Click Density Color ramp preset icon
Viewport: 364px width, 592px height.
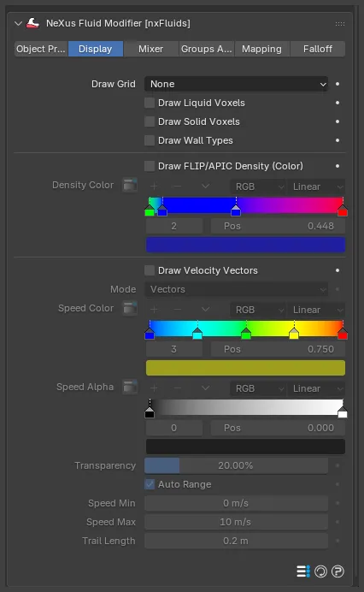click(130, 185)
